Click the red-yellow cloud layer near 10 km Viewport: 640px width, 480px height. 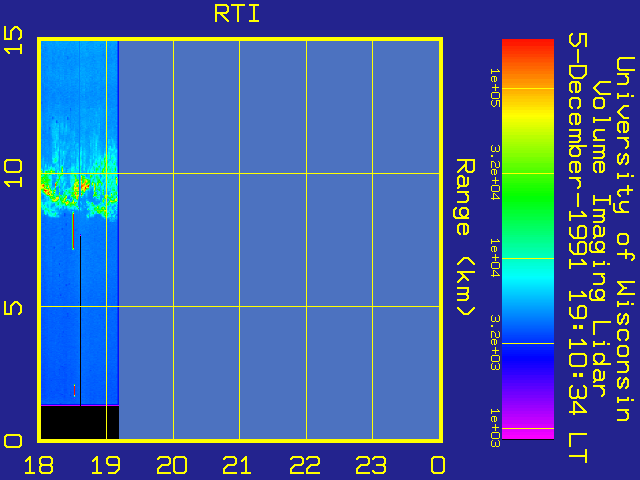tap(79, 190)
